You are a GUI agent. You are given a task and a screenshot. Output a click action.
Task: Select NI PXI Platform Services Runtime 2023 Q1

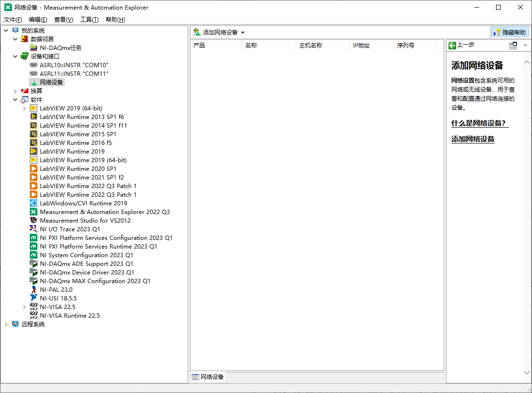tap(98, 247)
